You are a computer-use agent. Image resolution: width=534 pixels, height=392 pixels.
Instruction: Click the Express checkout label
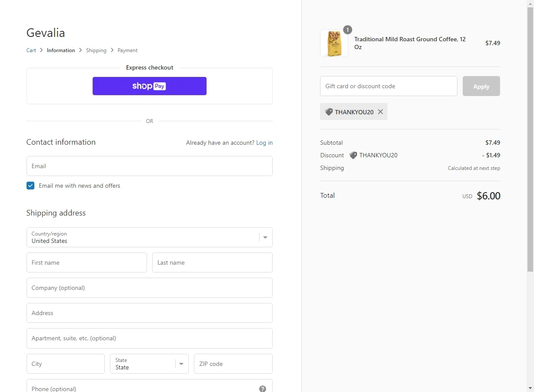[x=150, y=68]
